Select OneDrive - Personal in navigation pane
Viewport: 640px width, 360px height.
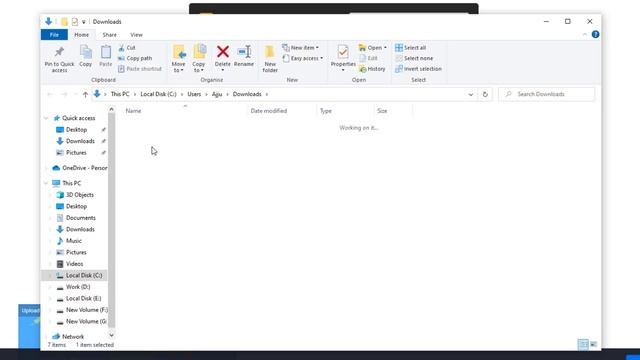tap(80, 168)
